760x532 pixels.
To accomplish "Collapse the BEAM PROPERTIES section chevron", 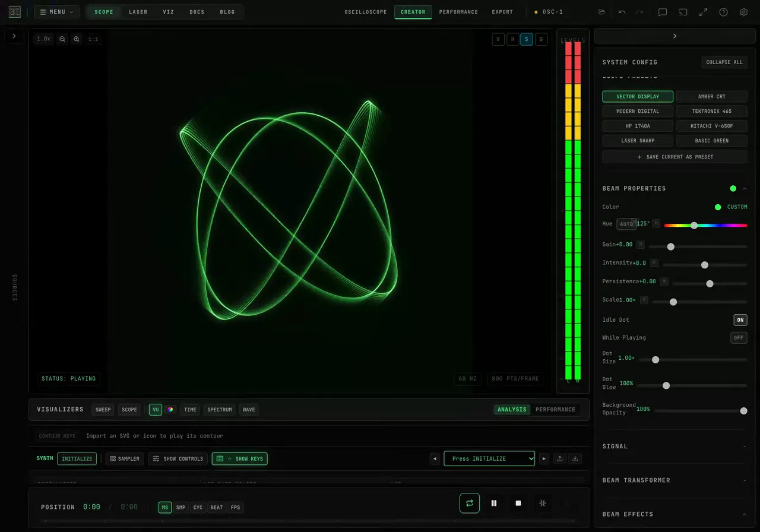I will [745, 188].
